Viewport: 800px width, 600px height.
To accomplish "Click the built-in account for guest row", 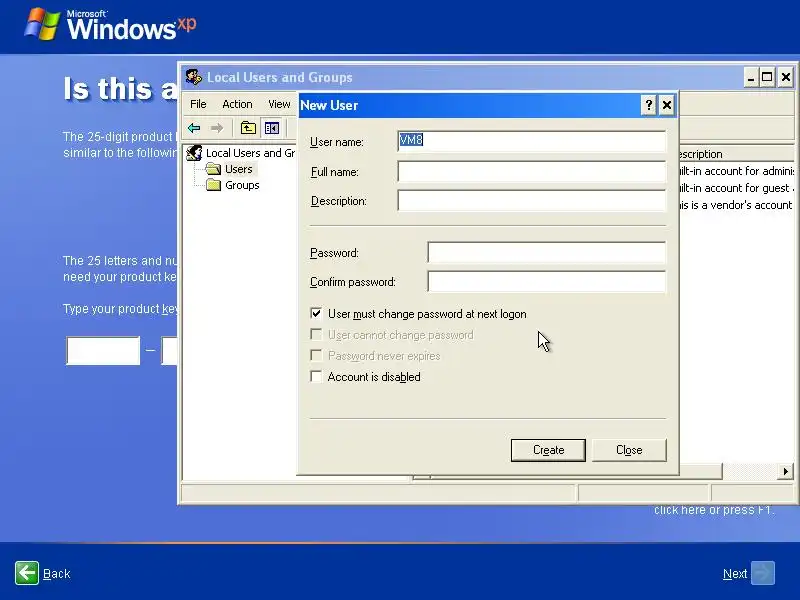I will click(737, 188).
